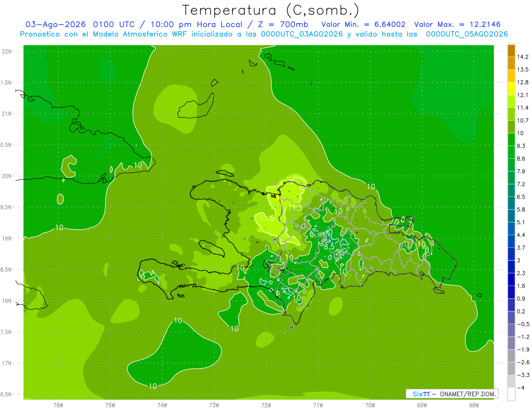Click the 11.4 colorbar label

pos(523,108)
